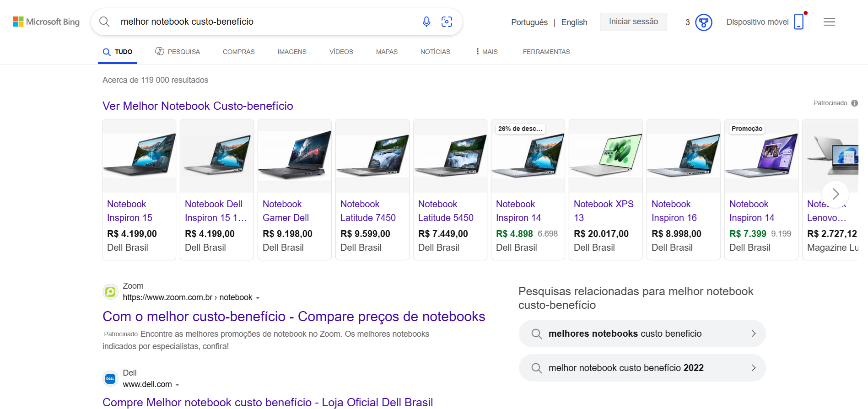868x409 pixels.
Task: Click price R$ 8.998,00
Action: pos(676,234)
